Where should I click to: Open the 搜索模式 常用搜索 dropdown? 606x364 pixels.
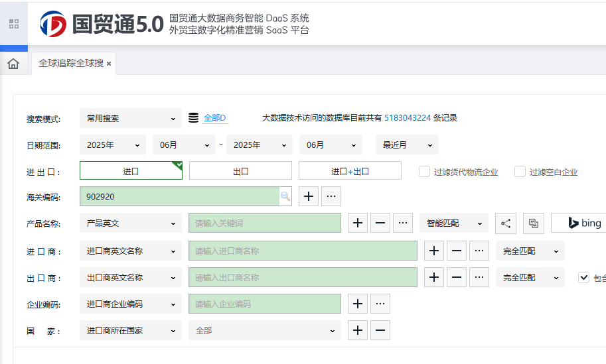click(131, 118)
